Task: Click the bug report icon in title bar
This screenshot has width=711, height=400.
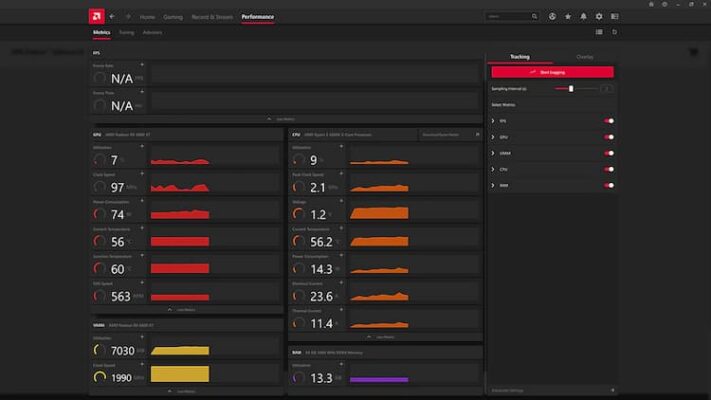Action: point(651,4)
